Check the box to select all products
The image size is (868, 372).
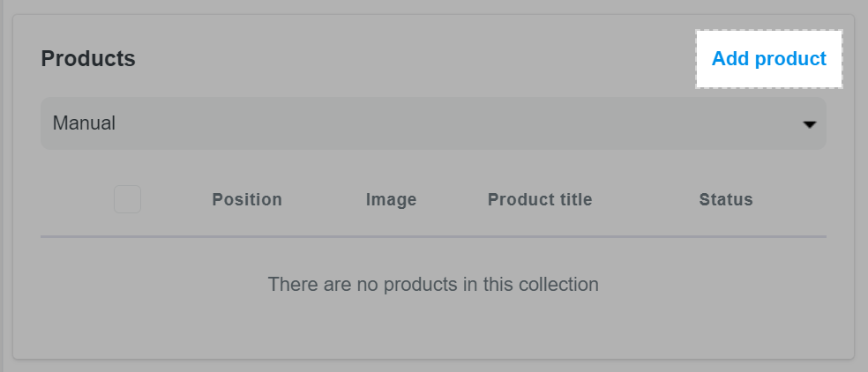[127, 199]
